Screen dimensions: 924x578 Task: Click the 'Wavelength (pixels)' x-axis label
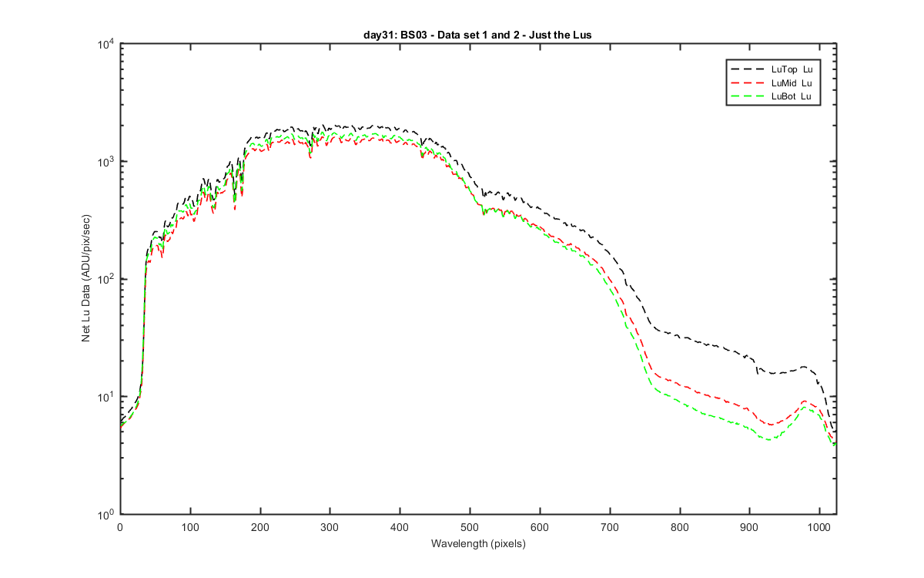[x=477, y=543]
